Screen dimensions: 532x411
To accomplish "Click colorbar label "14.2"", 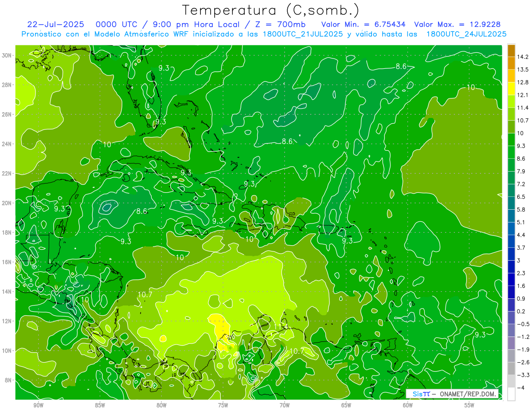I will [523, 57].
